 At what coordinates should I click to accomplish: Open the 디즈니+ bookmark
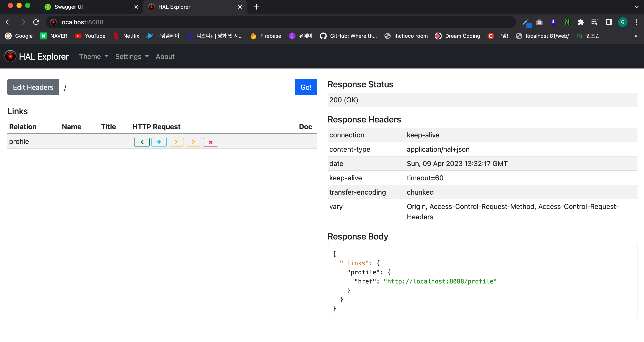pyautogui.click(x=215, y=36)
